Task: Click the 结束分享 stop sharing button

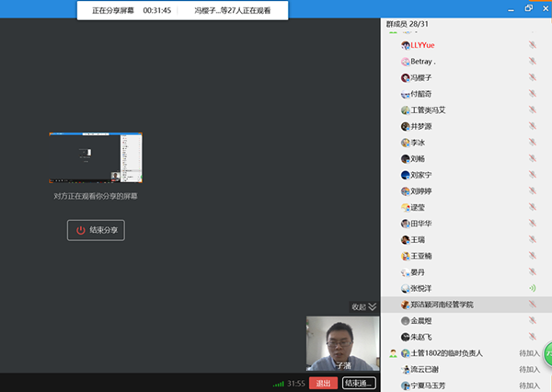Action: coord(96,230)
